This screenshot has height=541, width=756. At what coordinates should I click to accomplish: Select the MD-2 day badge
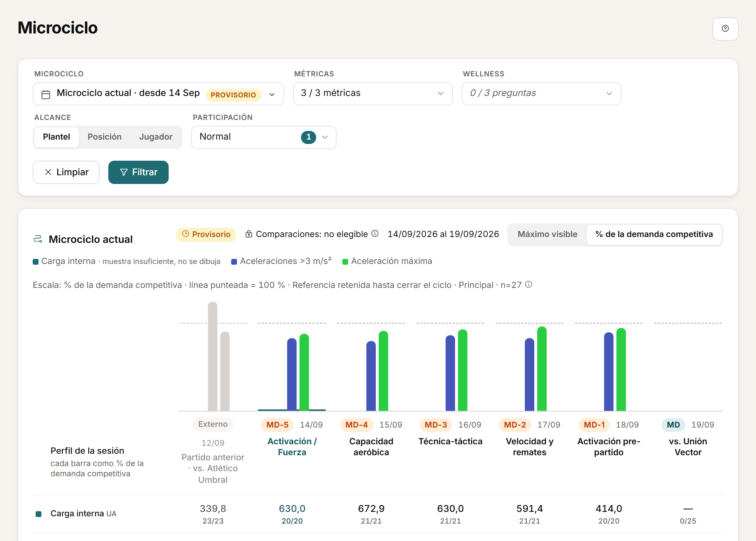point(515,425)
